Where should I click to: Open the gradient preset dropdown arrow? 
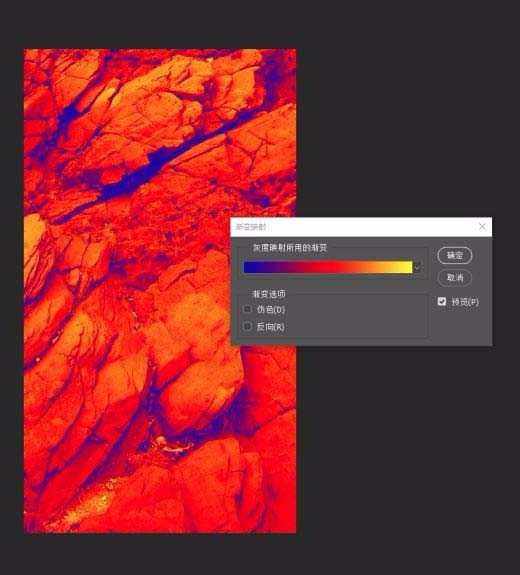[x=418, y=267]
